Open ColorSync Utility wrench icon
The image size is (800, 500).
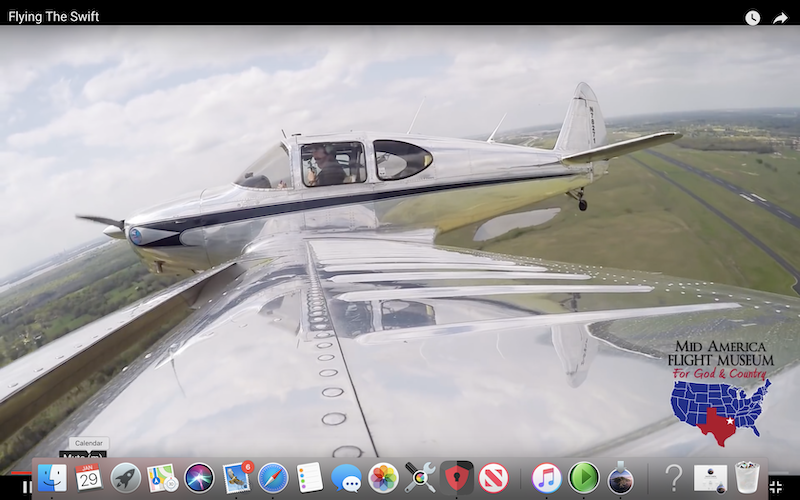(x=420, y=478)
